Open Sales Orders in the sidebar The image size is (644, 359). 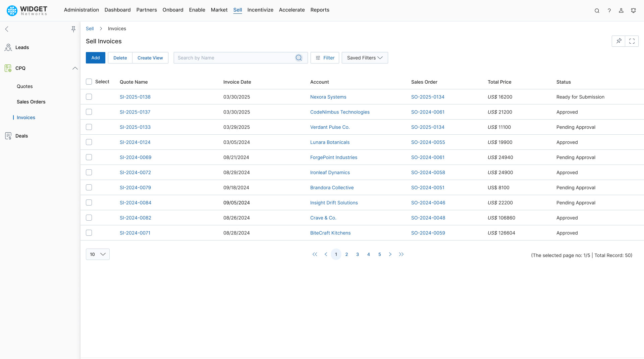pos(31,102)
